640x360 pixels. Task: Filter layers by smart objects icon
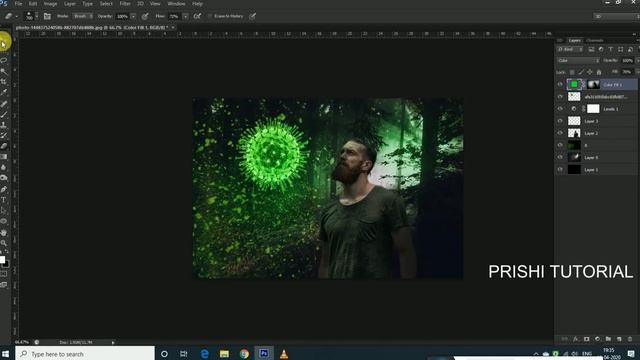pyautogui.click(x=630, y=49)
